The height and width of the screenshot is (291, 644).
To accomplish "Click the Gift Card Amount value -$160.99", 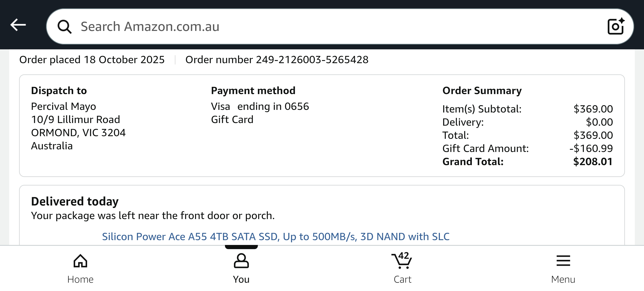I will click(x=591, y=148).
